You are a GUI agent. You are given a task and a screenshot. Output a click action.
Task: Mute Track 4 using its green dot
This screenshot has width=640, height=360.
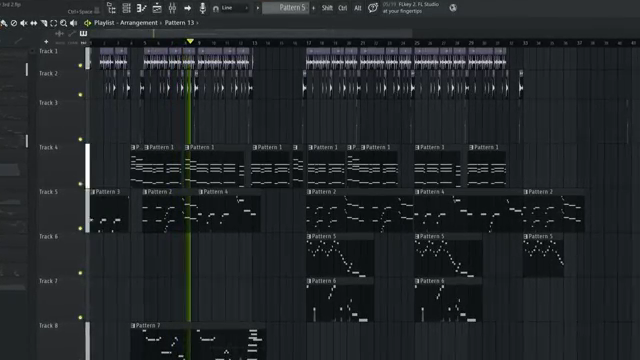[80, 184]
